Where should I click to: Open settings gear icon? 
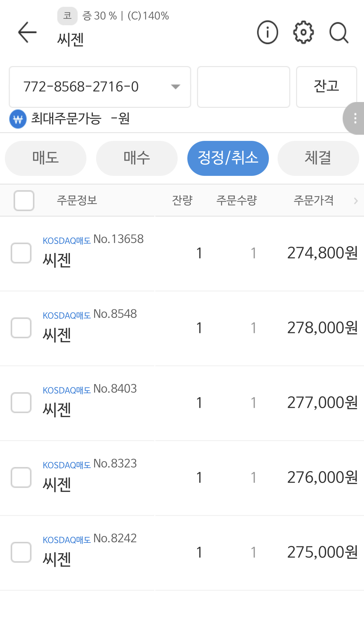click(303, 32)
